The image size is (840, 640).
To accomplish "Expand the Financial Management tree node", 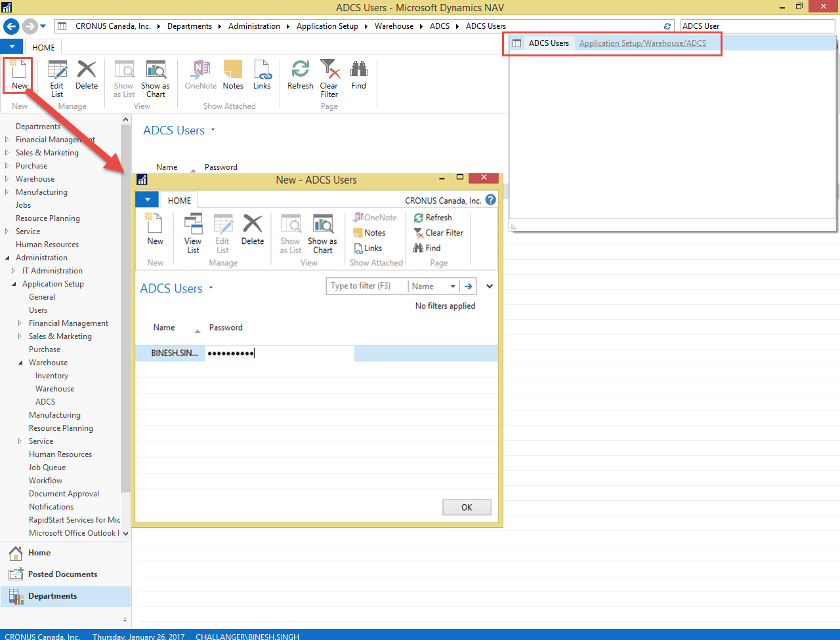I will [x=7, y=139].
